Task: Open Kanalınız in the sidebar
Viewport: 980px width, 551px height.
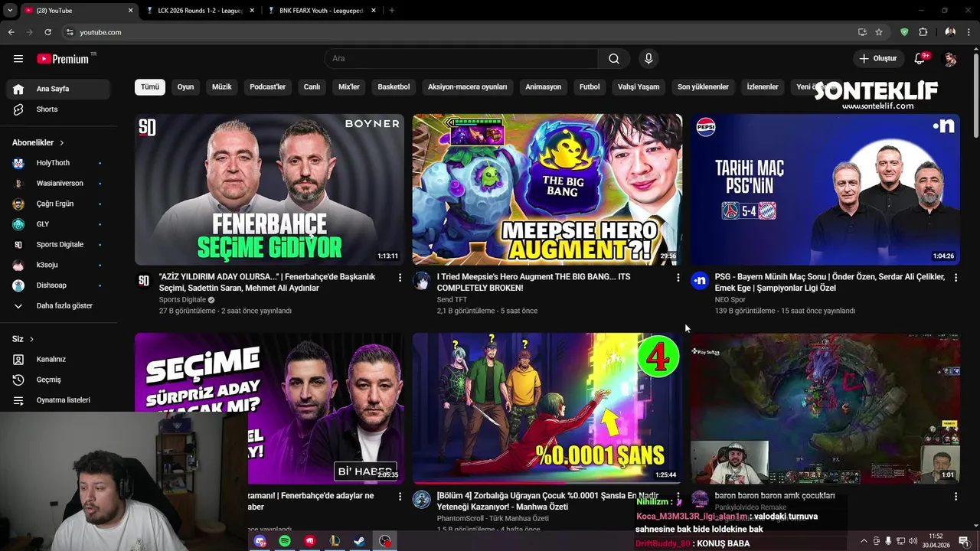Action: point(58,359)
